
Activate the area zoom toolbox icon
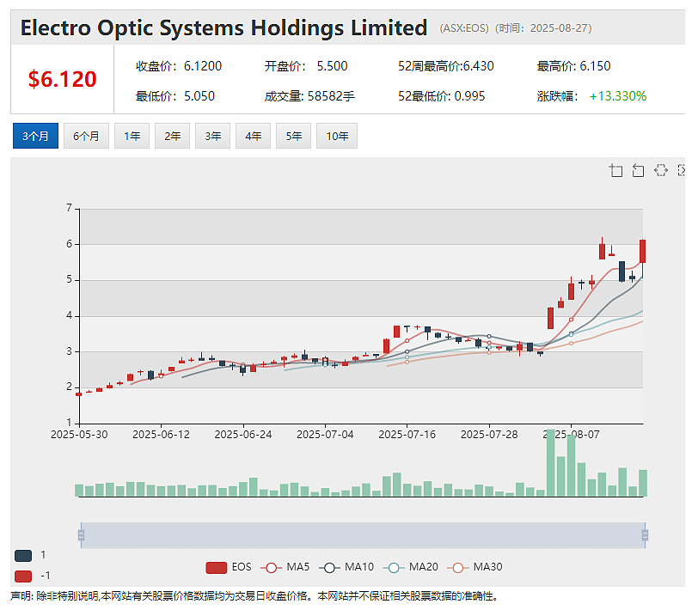pyautogui.click(x=615, y=170)
